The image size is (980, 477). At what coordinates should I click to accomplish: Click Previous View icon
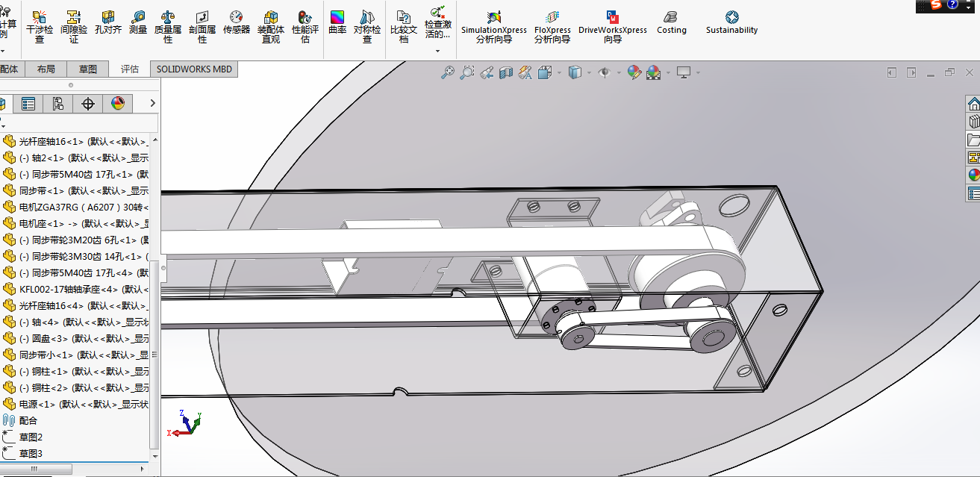click(x=487, y=72)
